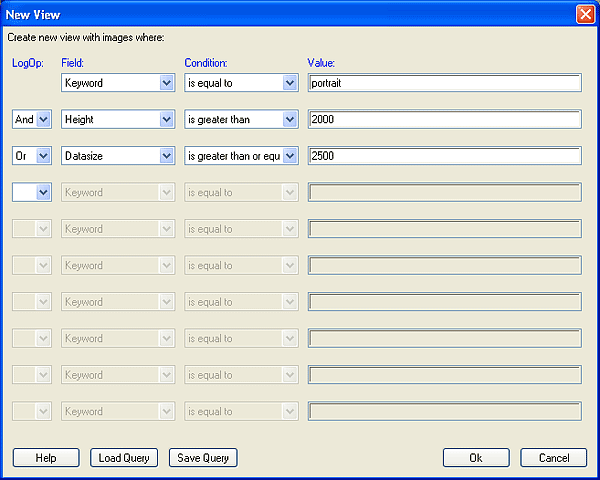The height and width of the screenshot is (480, 600).
Task: Click the New View title bar
Action: (x=280, y=13)
